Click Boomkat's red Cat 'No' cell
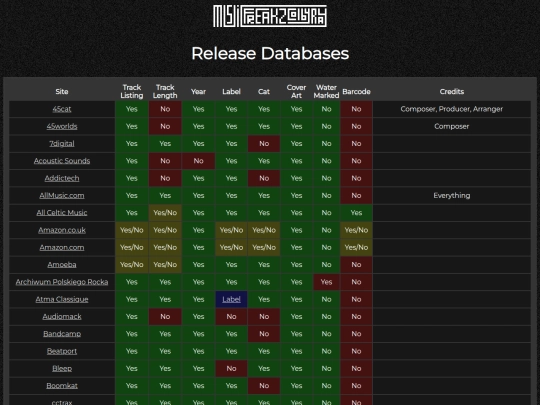The image size is (540, 405). [264, 385]
